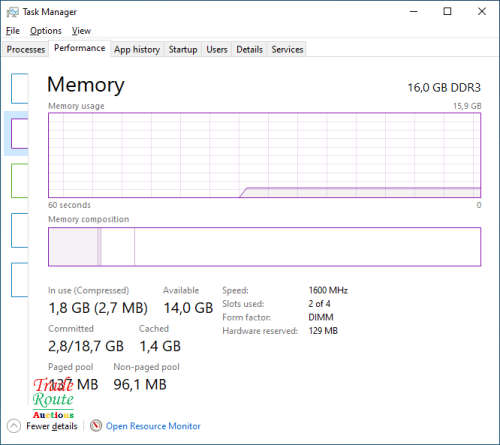Open the View menu

[81, 31]
